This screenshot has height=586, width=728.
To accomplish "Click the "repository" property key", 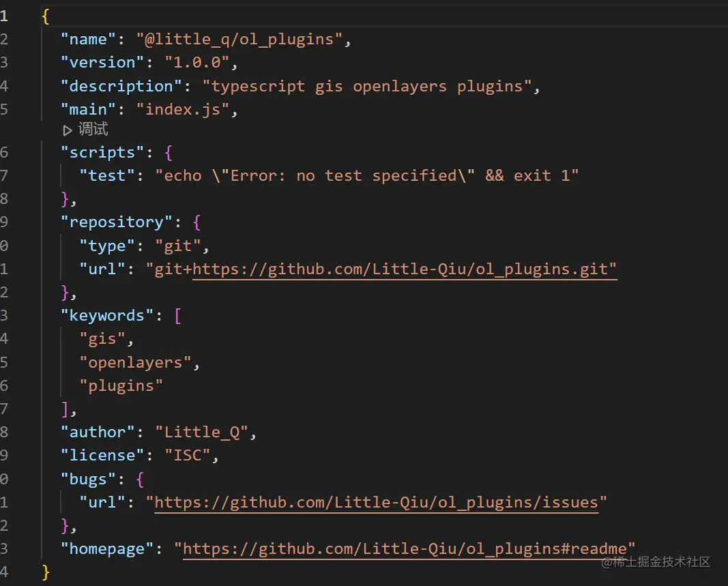I will [112, 222].
